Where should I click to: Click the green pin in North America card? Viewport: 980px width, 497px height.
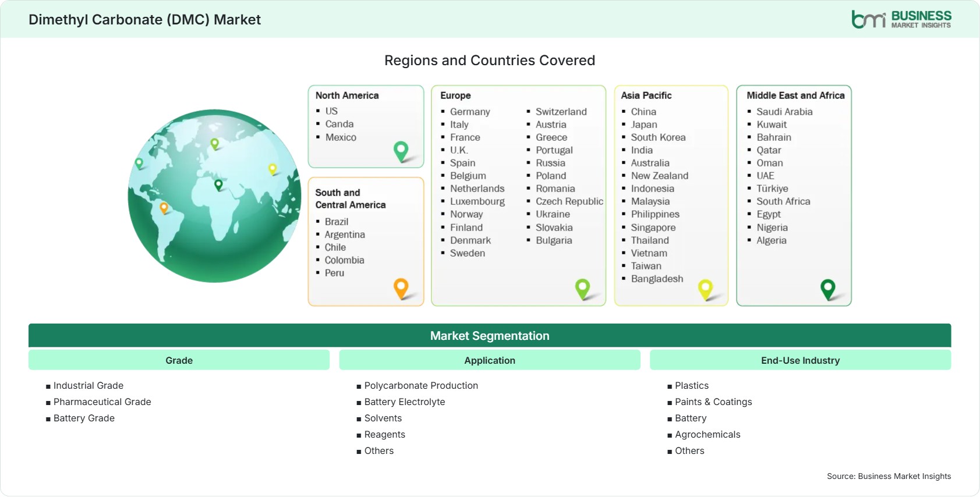click(x=401, y=151)
